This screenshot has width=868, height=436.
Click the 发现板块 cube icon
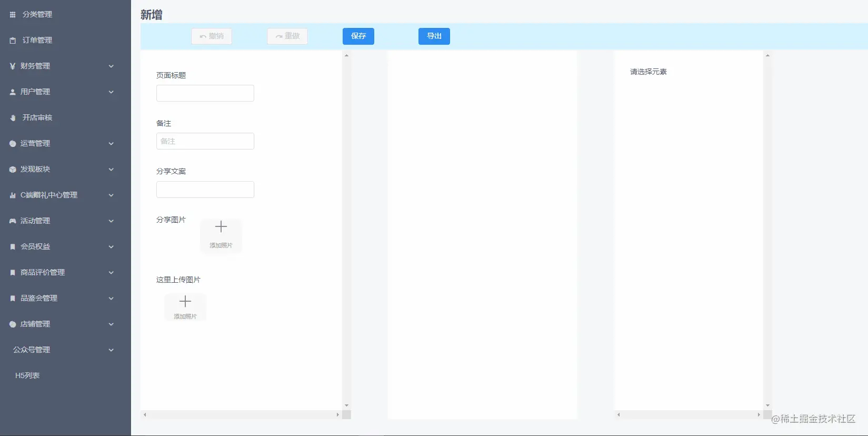point(13,170)
